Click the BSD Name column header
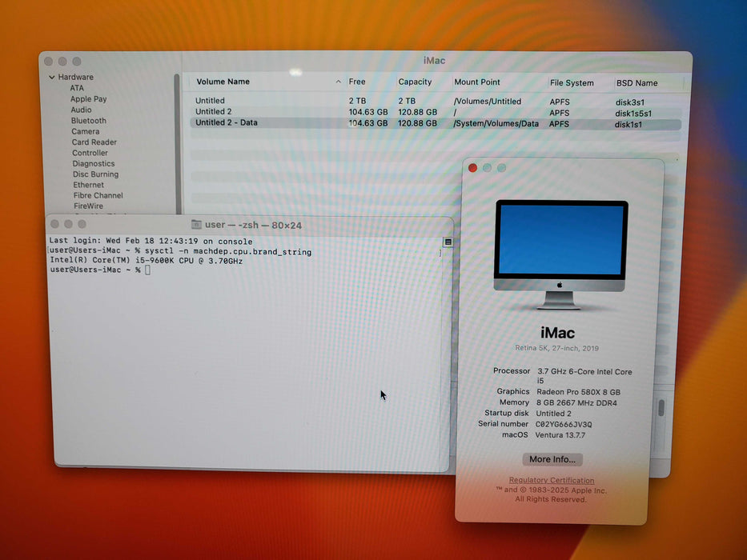The width and height of the screenshot is (747, 560). point(637,83)
